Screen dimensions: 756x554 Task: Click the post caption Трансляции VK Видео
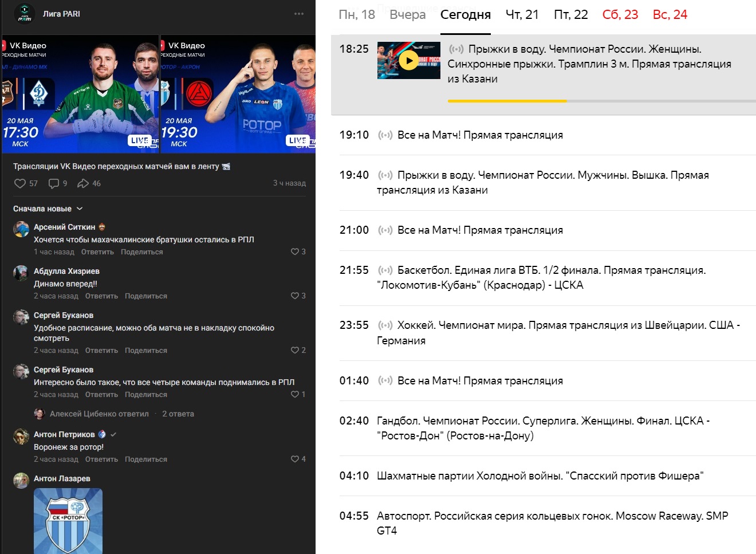point(121,166)
